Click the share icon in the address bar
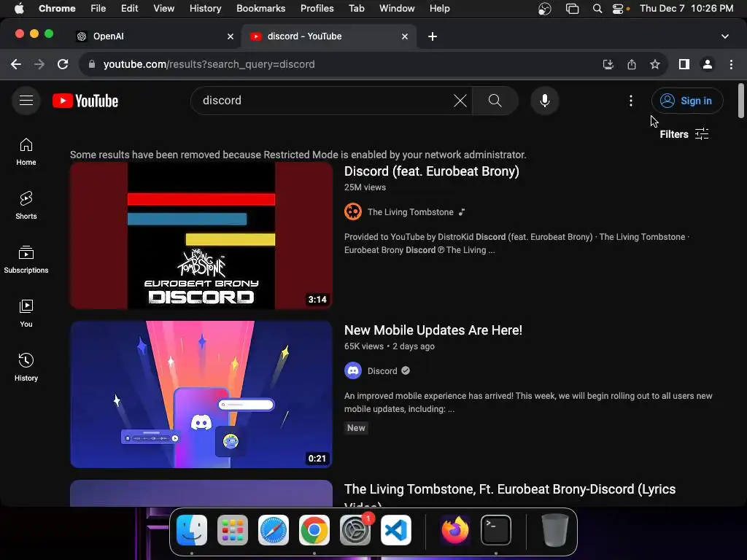Image resolution: width=747 pixels, height=560 pixels. (632, 64)
